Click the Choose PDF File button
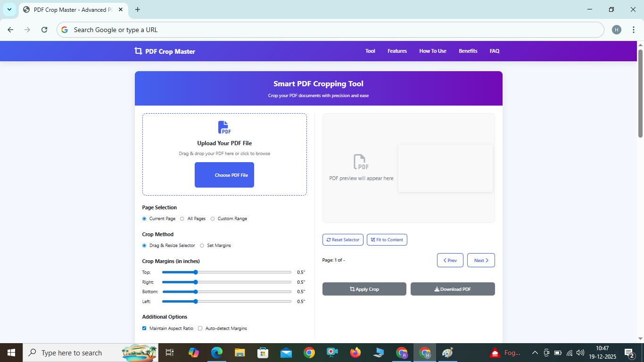This screenshot has width=644, height=362. point(224,175)
